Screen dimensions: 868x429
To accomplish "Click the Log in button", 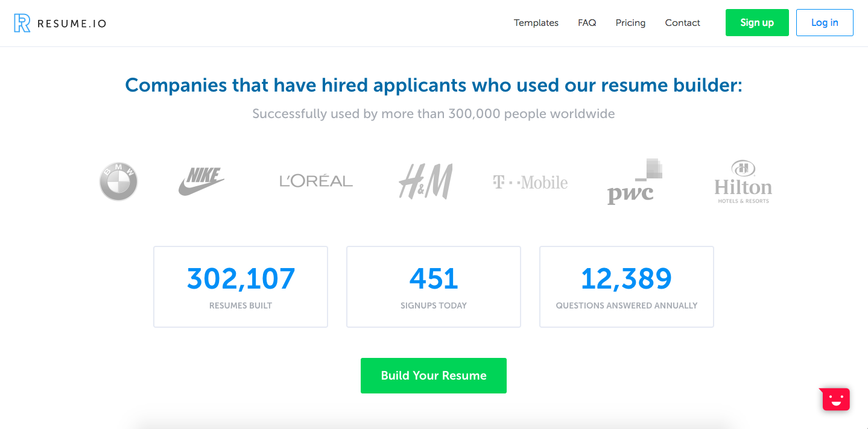I will click(x=825, y=23).
